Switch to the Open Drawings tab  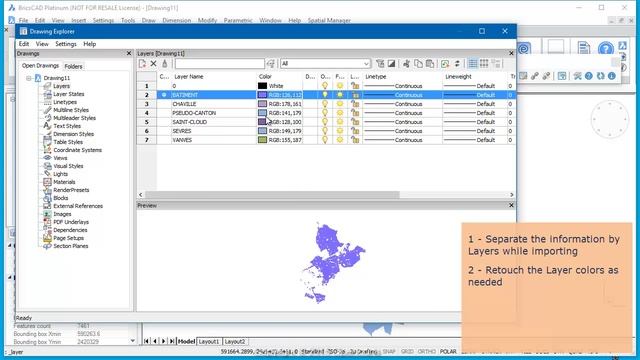pos(40,66)
